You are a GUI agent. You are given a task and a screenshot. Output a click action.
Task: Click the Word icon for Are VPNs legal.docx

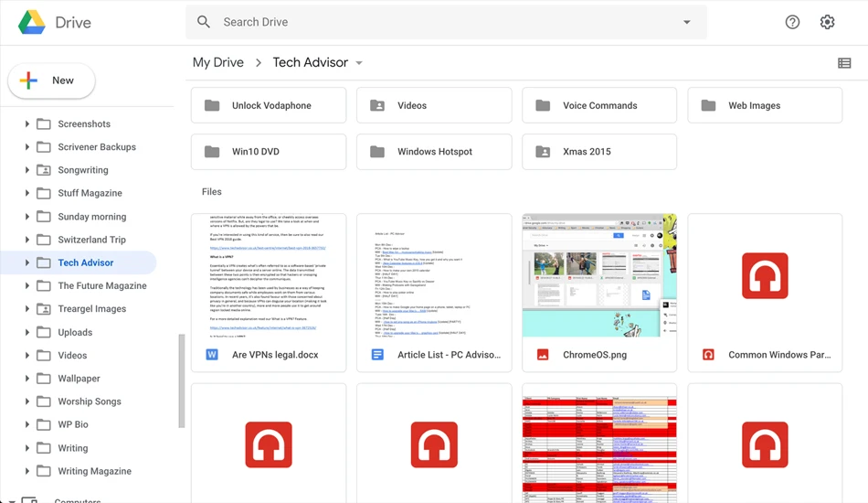click(x=212, y=355)
